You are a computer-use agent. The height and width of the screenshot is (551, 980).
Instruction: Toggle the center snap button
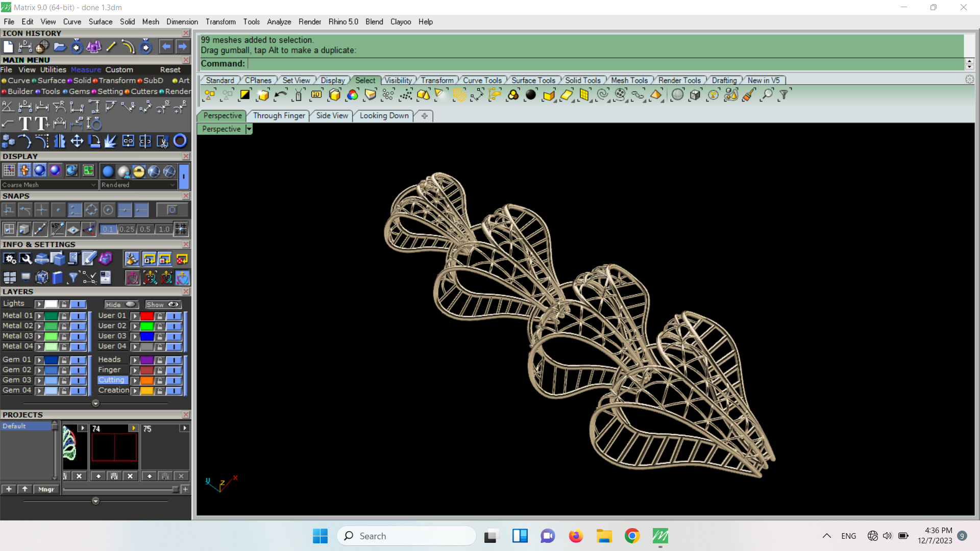pyautogui.click(x=108, y=210)
